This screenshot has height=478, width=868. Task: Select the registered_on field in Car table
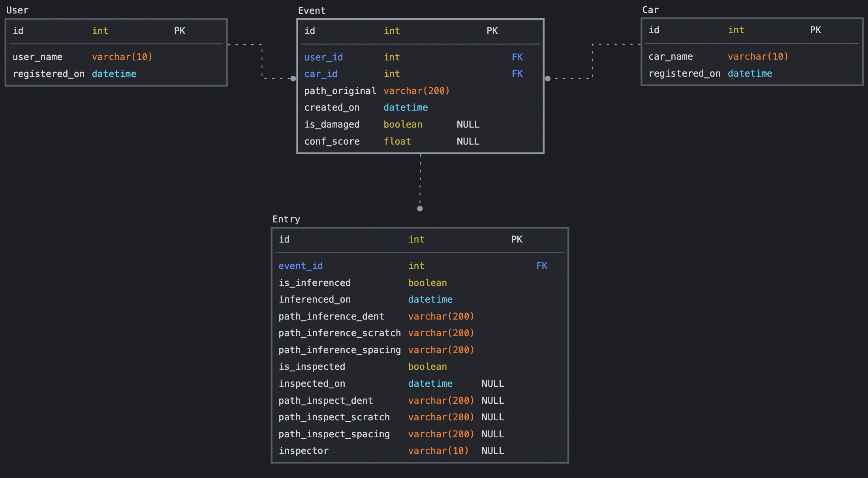[x=684, y=73]
